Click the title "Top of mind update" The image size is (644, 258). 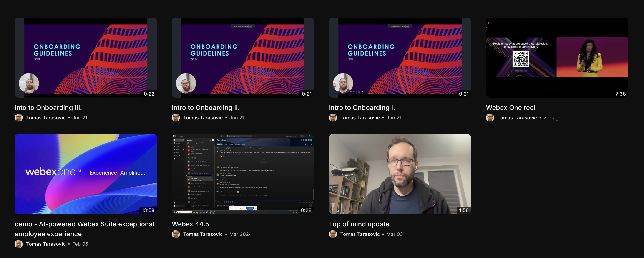click(x=359, y=224)
